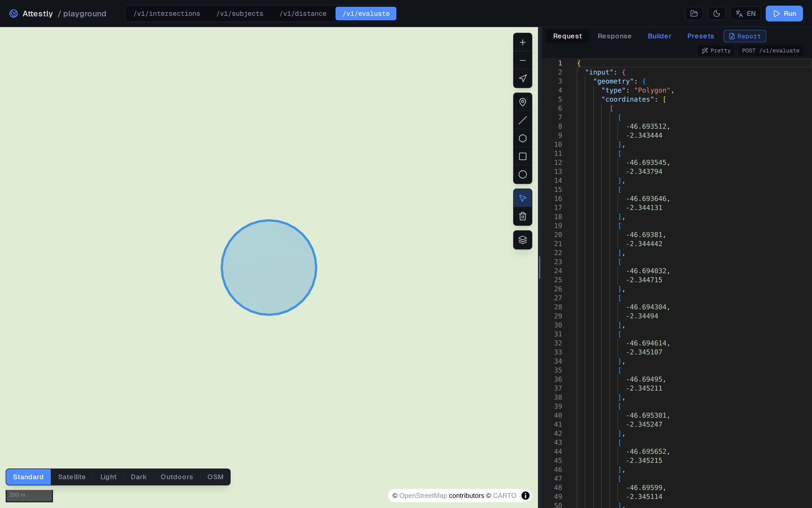Run the request
This screenshot has width=812, height=508.
click(x=784, y=14)
